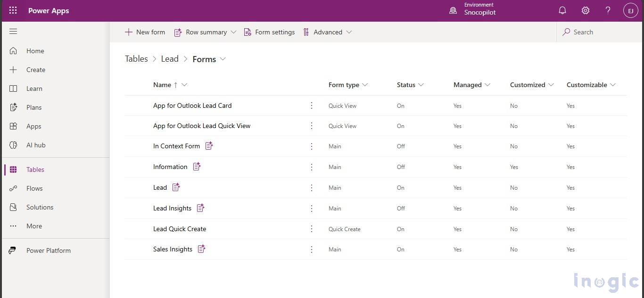The image size is (644, 298).
Task: Click the AI summary icon beside Sales Insights
Action: pyautogui.click(x=202, y=249)
